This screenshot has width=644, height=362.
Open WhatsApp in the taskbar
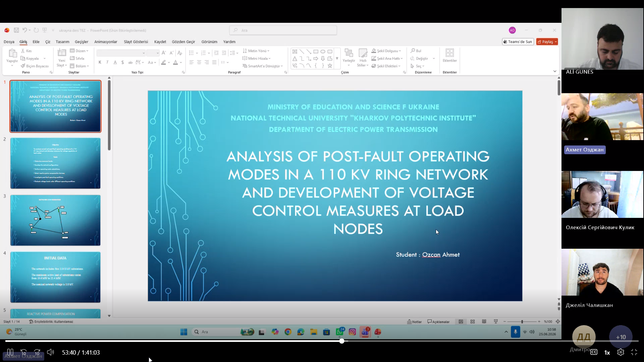click(339, 332)
